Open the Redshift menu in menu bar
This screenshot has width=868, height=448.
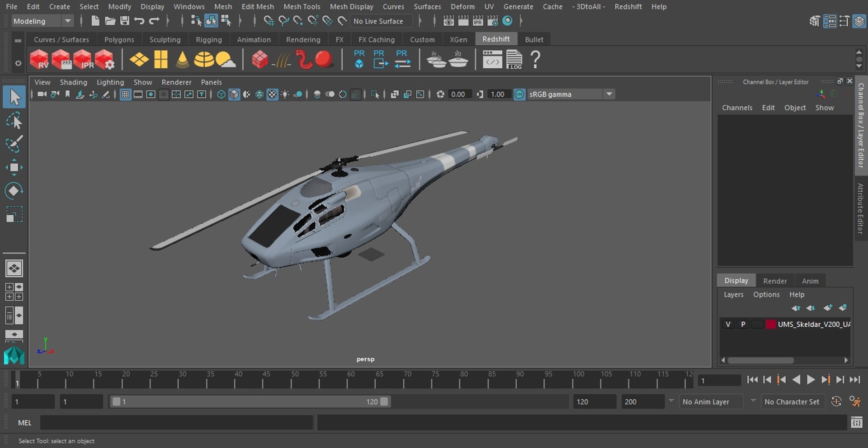628,6
